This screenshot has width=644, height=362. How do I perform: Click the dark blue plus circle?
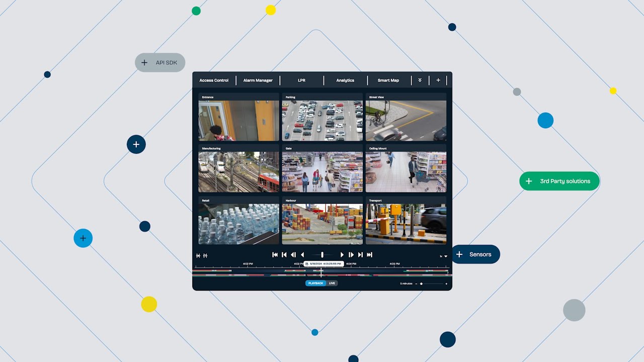(136, 144)
